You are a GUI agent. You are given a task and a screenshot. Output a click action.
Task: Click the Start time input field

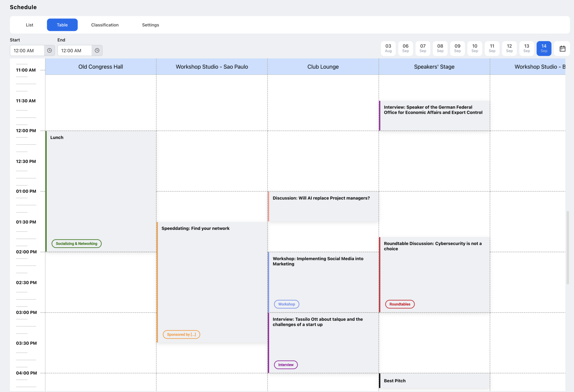point(28,50)
